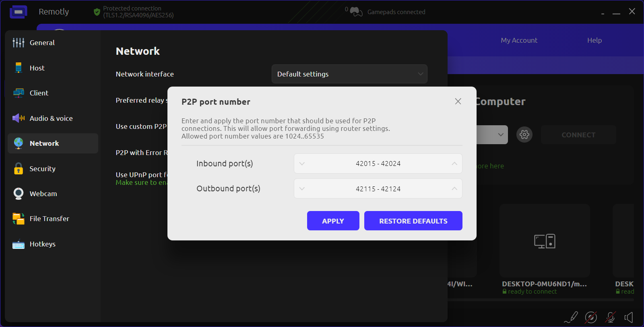Click the green protected connection shield icon
The height and width of the screenshot is (327, 644).
[97, 12]
